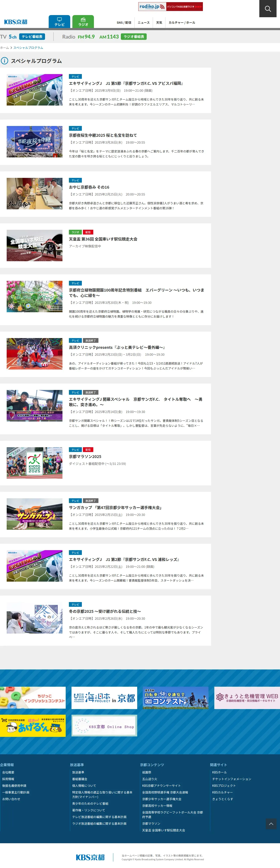This screenshot has height=868, width=280.
Task: Select the テレビ tab with monitor icon
Action: 59,22
